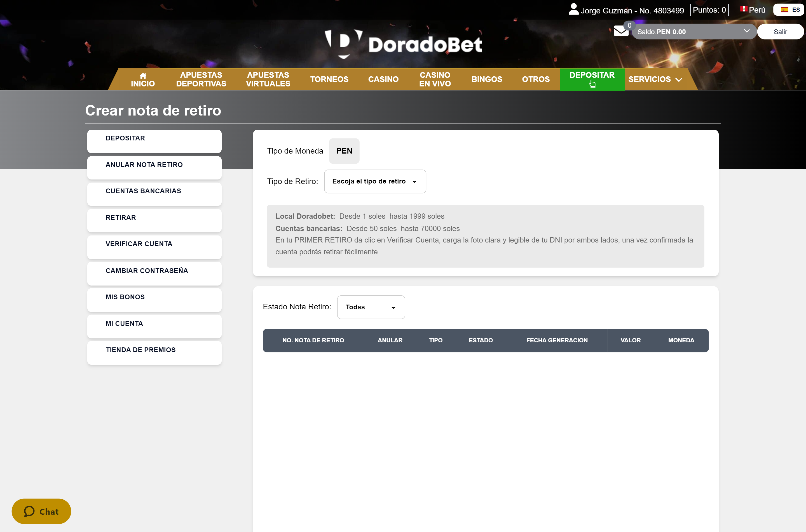The width and height of the screenshot is (806, 532).
Task: Open the mail inbox envelope icon
Action: [621, 31]
